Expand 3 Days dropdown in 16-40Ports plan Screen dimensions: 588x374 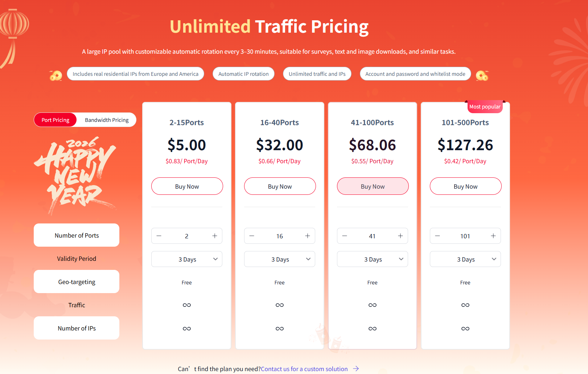[x=280, y=259]
